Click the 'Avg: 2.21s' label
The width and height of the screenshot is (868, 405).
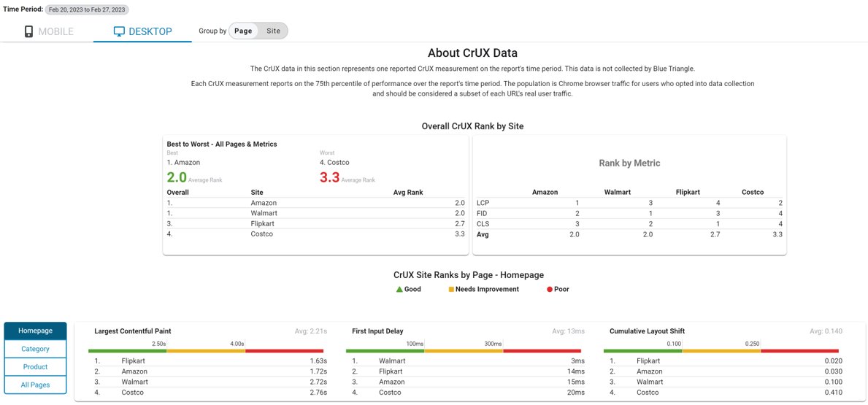pyautogui.click(x=311, y=331)
